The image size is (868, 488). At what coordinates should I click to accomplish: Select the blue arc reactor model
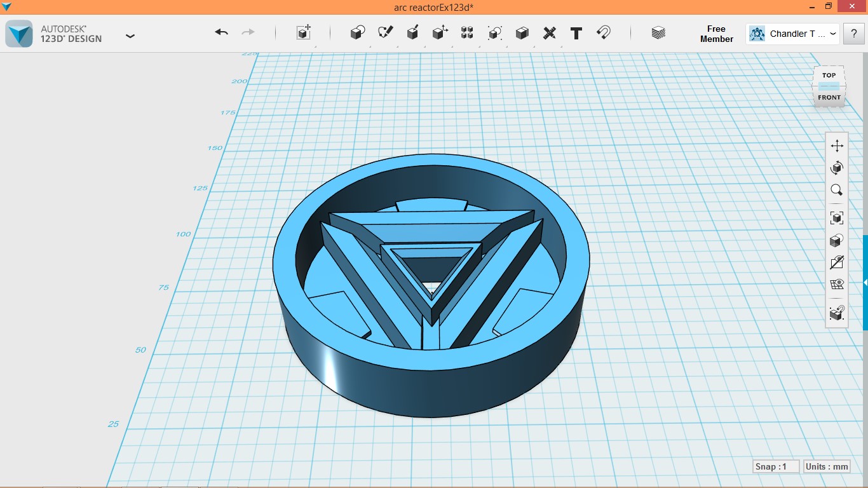point(431,286)
